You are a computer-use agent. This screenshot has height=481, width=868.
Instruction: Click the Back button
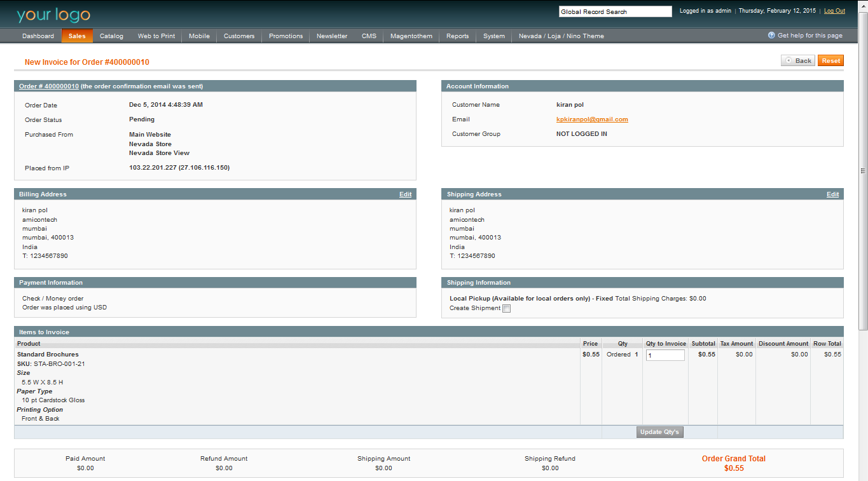click(x=798, y=60)
